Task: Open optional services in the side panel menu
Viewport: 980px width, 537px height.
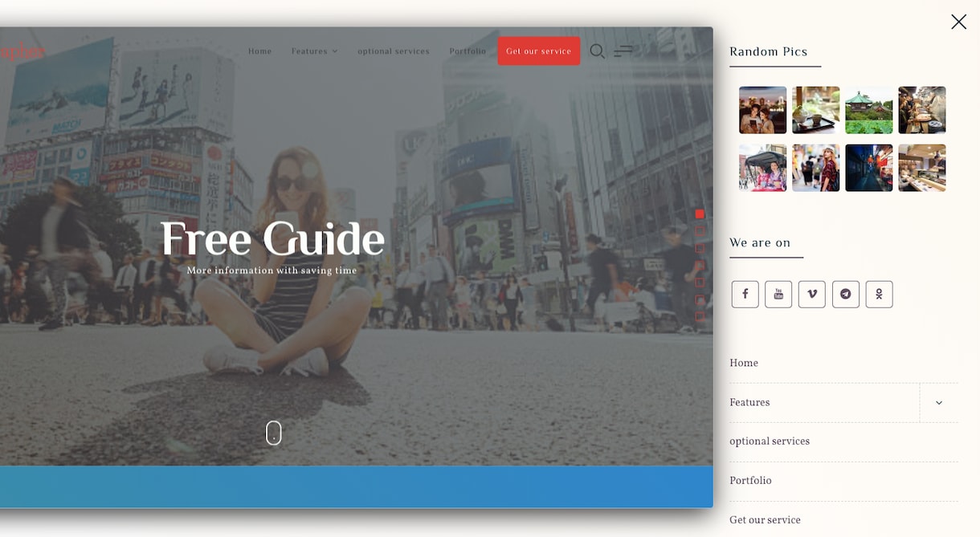Action: [x=770, y=441]
